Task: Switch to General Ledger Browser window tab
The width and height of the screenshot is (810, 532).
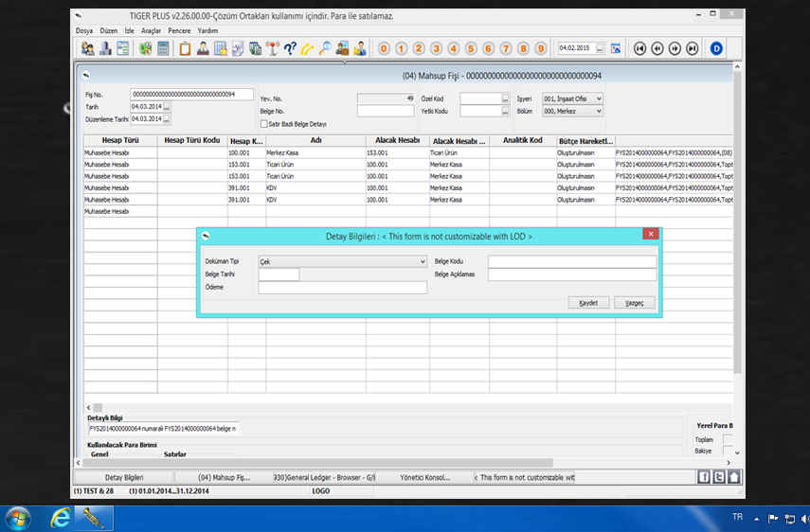Action: (324, 477)
